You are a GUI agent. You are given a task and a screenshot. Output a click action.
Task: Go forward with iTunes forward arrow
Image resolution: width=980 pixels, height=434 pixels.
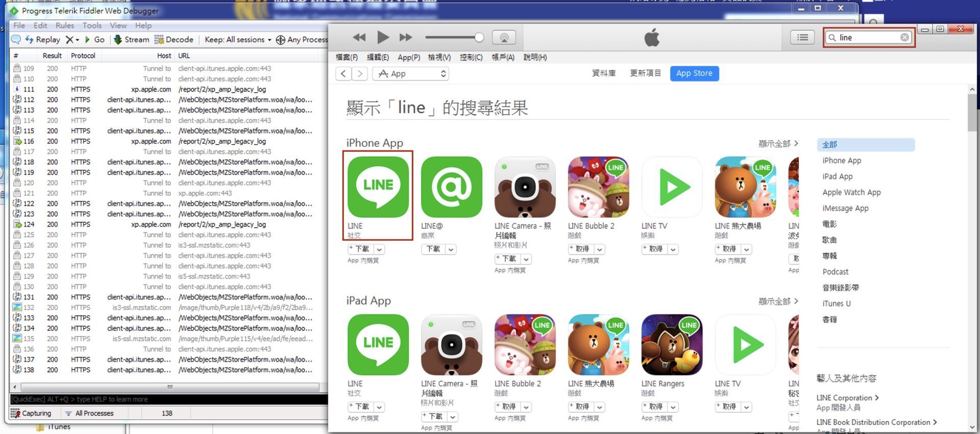coord(360,73)
